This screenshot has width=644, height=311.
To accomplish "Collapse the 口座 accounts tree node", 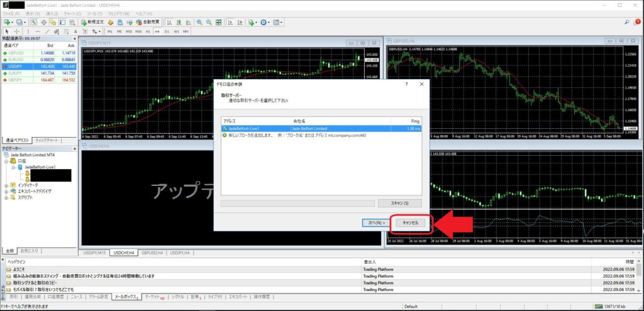I will click(x=6, y=161).
